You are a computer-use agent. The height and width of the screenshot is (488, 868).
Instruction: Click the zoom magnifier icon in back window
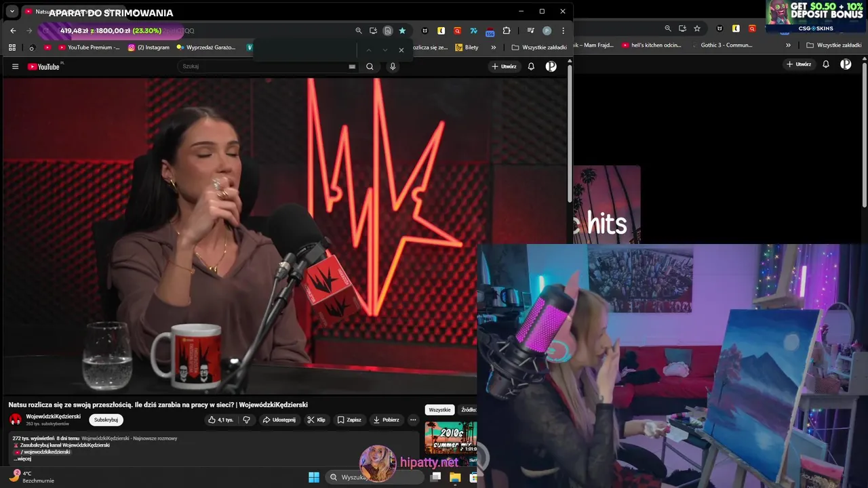click(668, 28)
